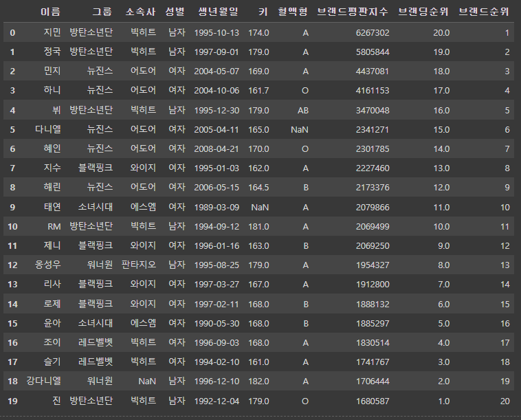Click 판타지오 agency cell

[139, 265]
